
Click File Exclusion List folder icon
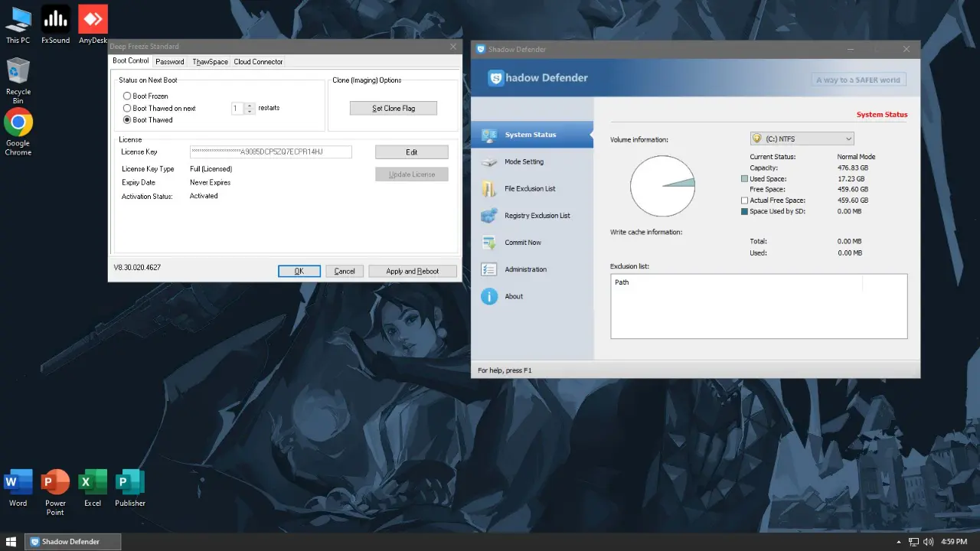click(489, 189)
